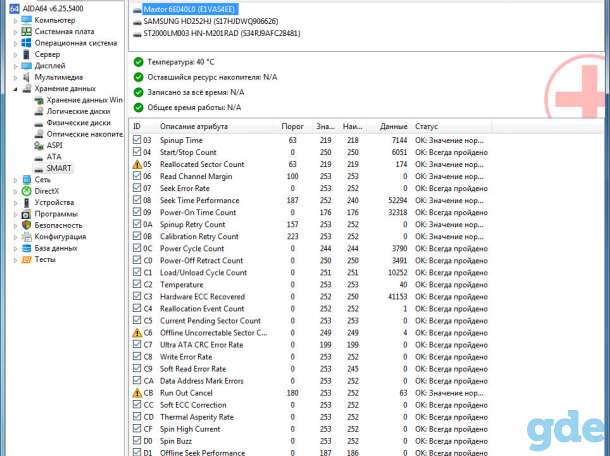610x456 pixels.
Task: Click the Программы icon in tree
Action: (26, 214)
